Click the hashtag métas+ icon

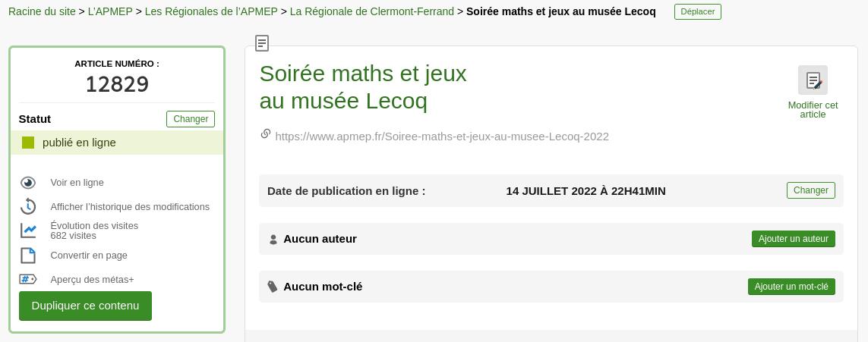[28, 279]
